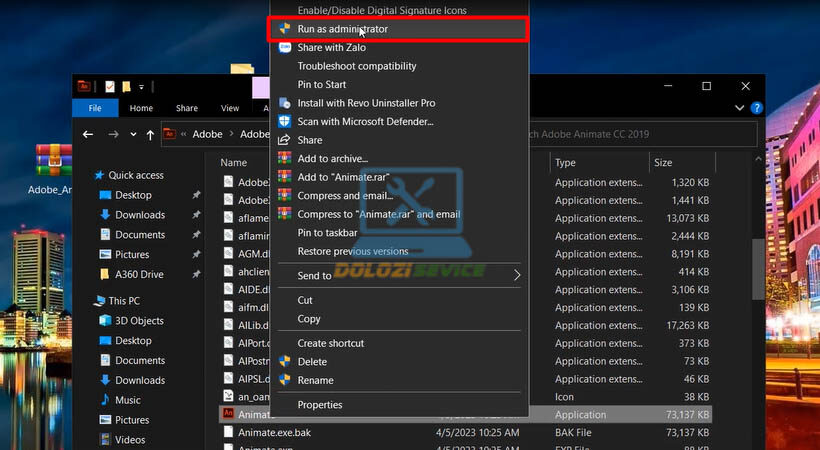Open the File ribbon tab
Image resolution: width=820 pixels, height=450 pixels.
96,108
